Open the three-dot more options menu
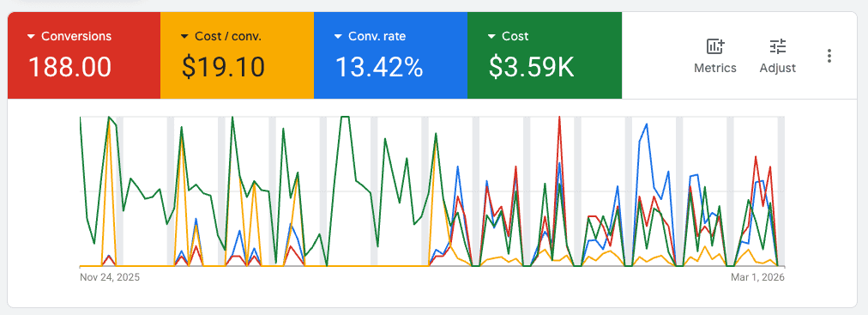Image resolution: width=868 pixels, height=315 pixels. click(829, 55)
